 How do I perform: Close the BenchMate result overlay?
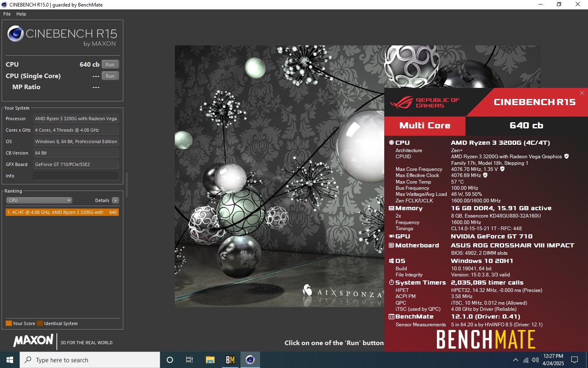point(582,93)
